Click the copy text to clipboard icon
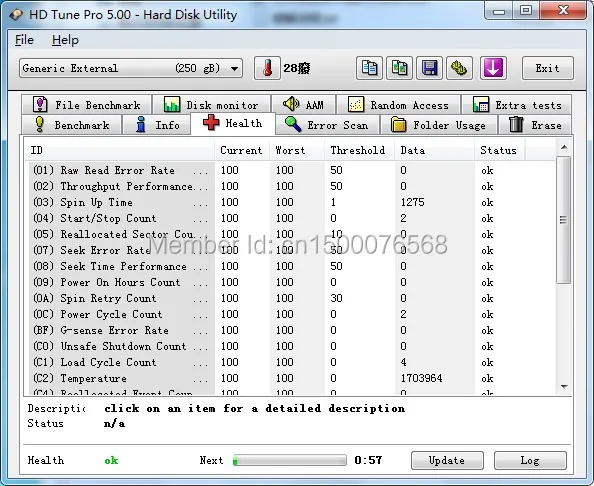594x486 pixels. pos(369,68)
